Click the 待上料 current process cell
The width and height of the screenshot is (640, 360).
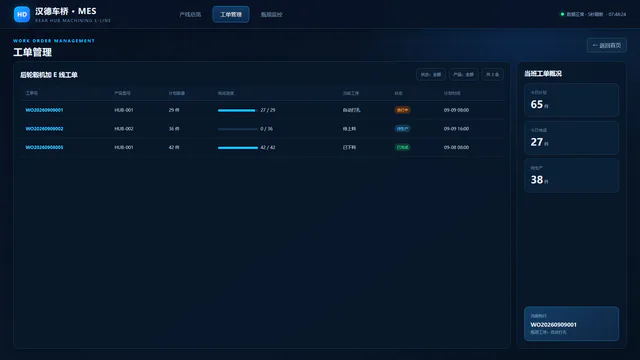pyautogui.click(x=349, y=129)
